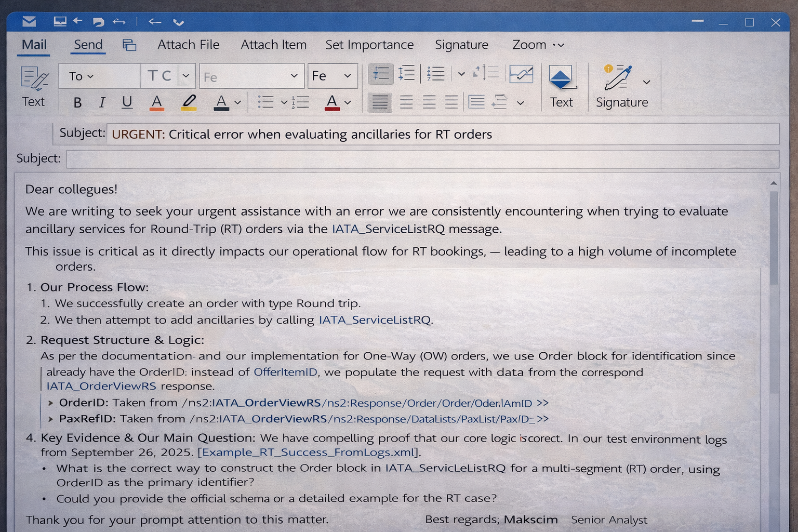Apply the yellow highlight color bar

(189, 108)
